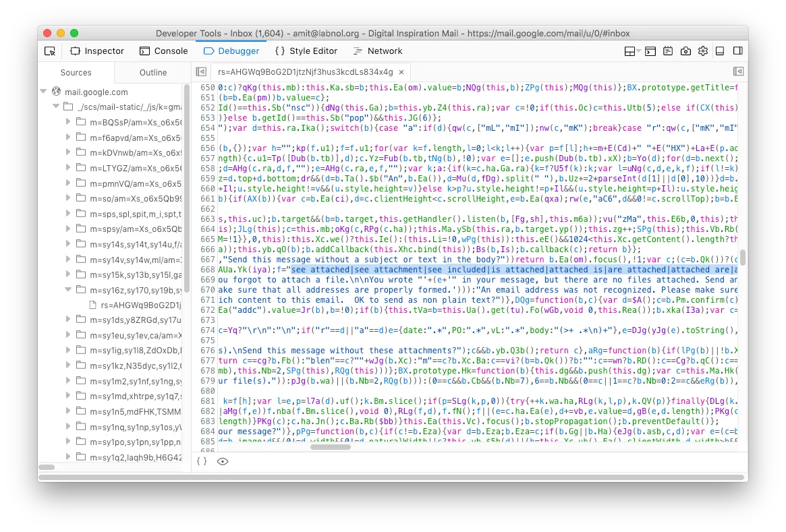Screen dimensions: 786x532
Task: Activate the element picker tool
Action: click(49, 51)
